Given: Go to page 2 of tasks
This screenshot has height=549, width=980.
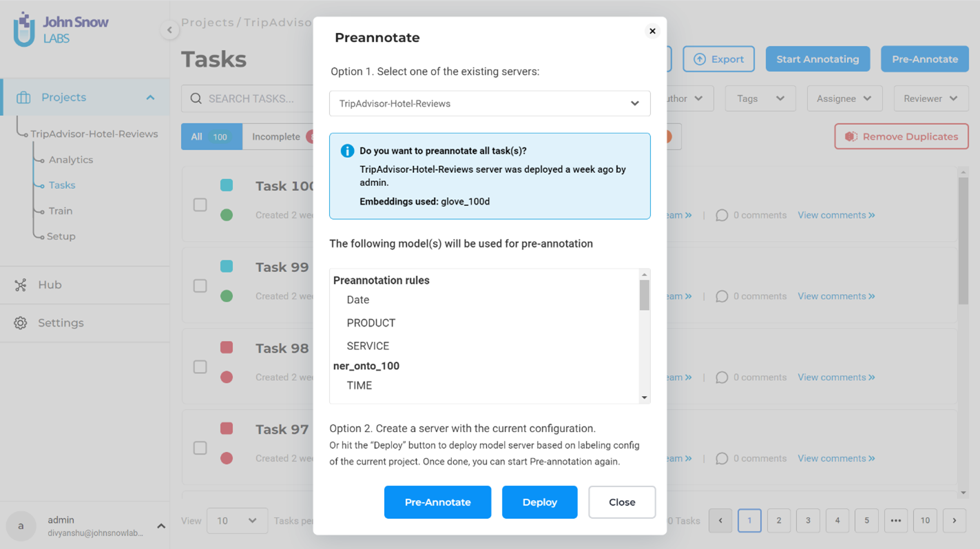Looking at the screenshot, I should click(x=779, y=521).
